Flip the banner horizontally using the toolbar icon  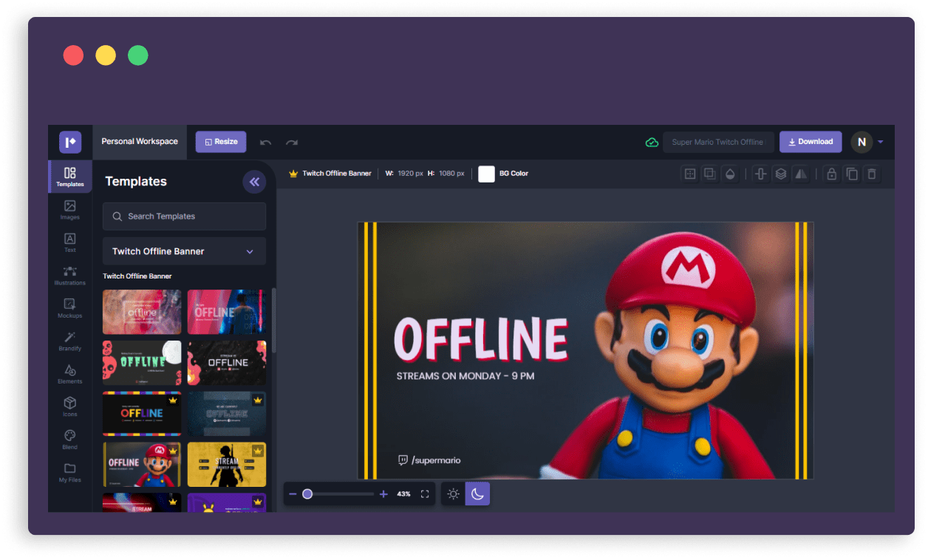[802, 173]
